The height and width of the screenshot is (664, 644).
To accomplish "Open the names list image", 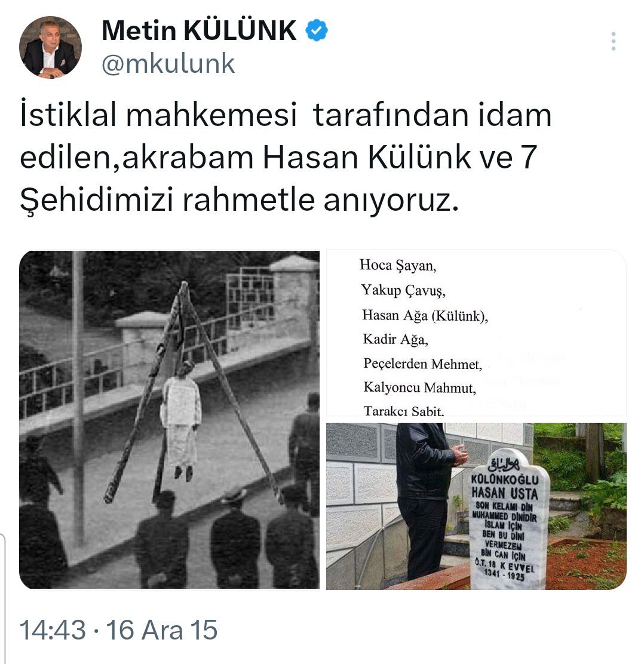I will (476, 333).
